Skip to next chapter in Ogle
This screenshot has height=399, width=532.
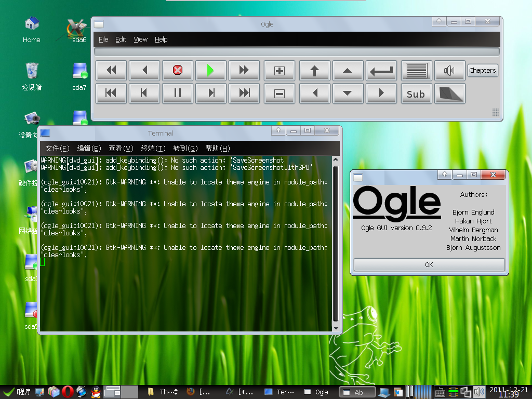click(x=244, y=94)
